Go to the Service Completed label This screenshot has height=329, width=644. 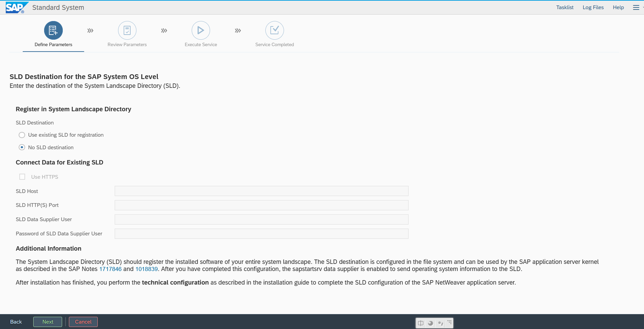point(274,44)
